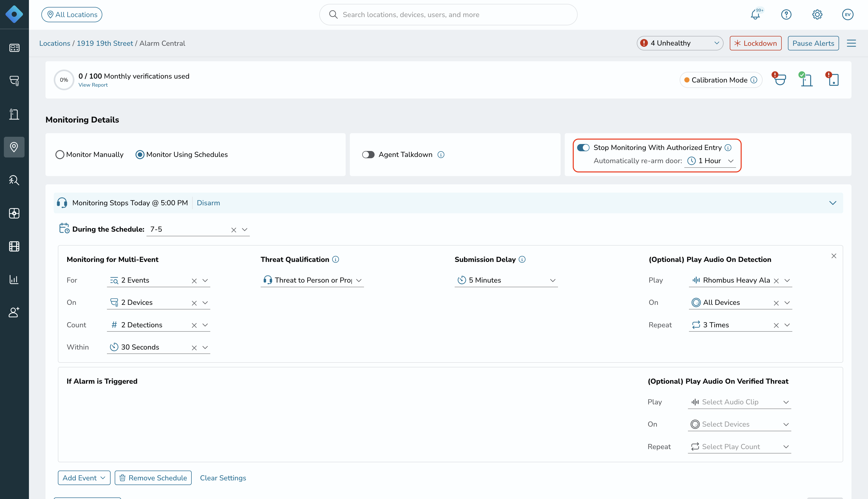Open the help question mark icon
Viewport: 868px width, 499px height.
tap(786, 15)
